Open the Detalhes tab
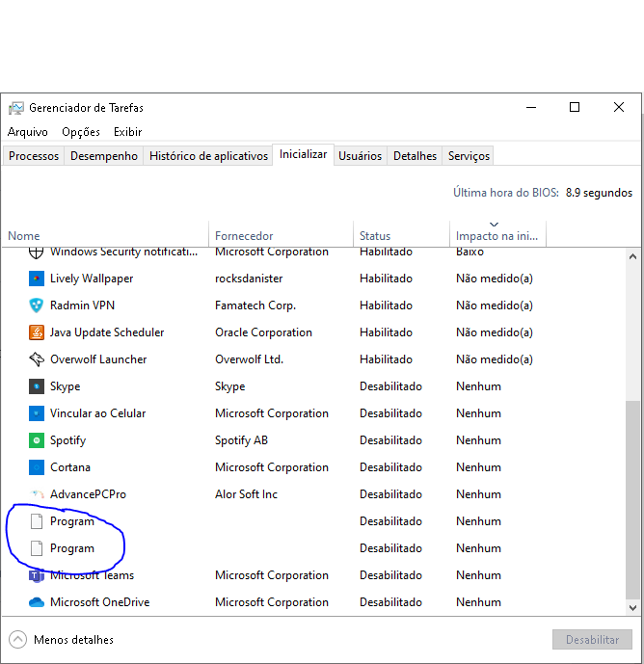 (x=415, y=156)
